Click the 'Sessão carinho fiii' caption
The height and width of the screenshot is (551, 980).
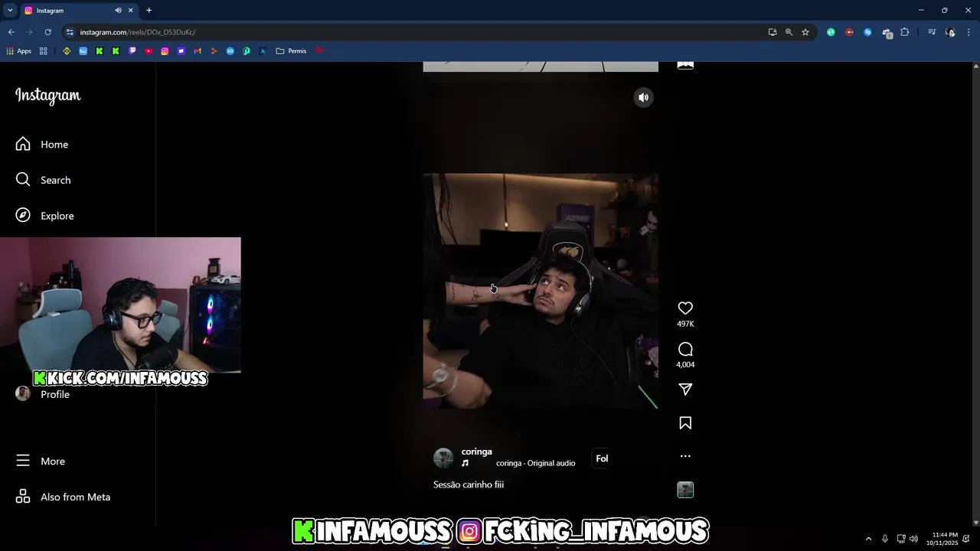click(469, 484)
